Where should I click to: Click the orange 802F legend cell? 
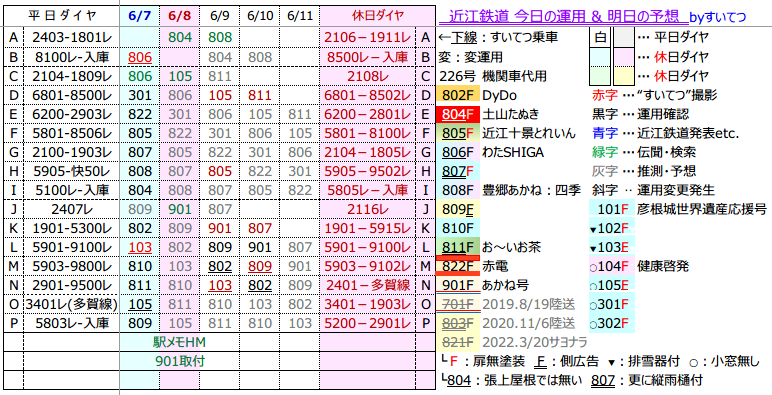458,96
